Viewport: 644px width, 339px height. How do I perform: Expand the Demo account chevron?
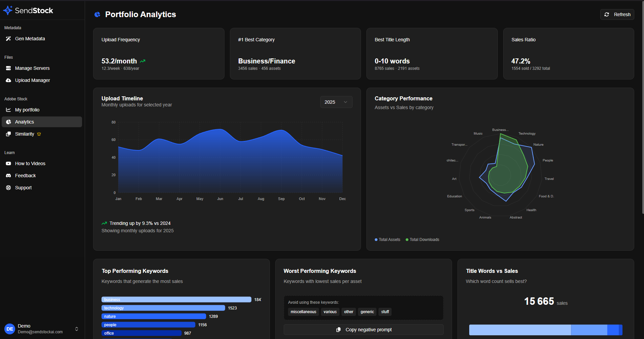(77, 329)
